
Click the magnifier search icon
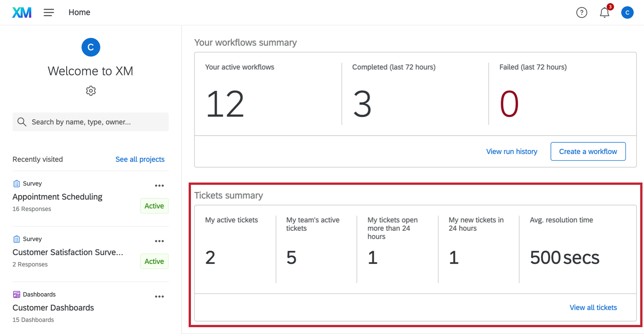click(22, 122)
